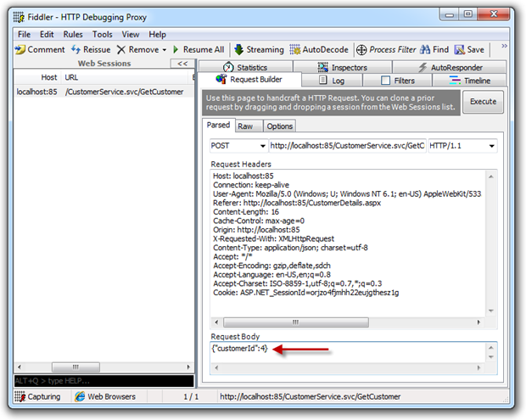The height and width of the screenshot is (420, 526).
Task: Click the Fiddler title bar app icon
Action: pyautogui.click(x=19, y=17)
